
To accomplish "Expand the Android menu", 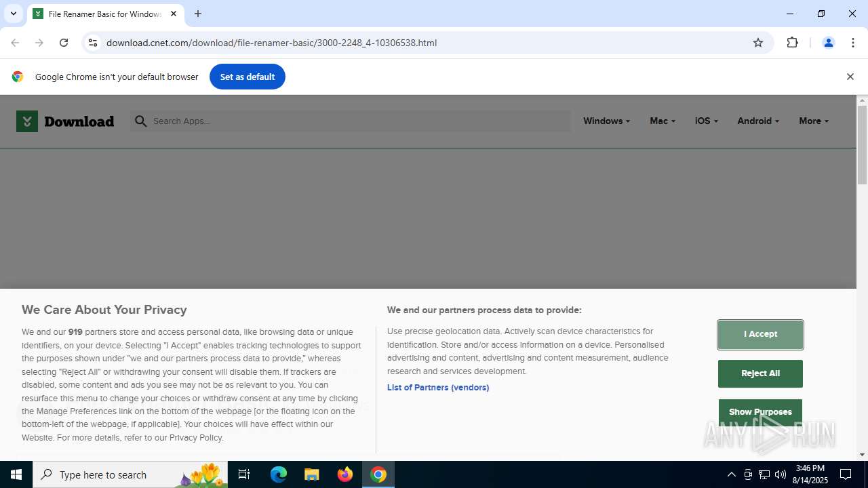I will pyautogui.click(x=757, y=121).
